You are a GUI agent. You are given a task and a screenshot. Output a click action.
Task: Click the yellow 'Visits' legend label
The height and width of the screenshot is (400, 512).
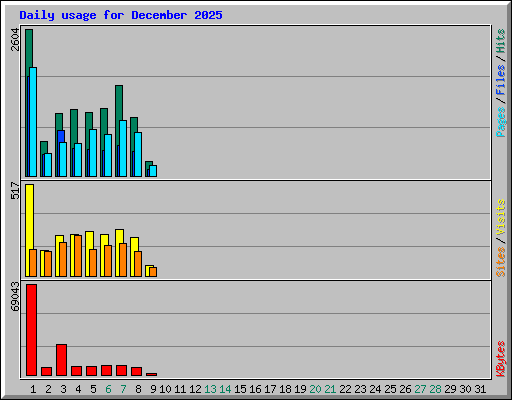500,218
